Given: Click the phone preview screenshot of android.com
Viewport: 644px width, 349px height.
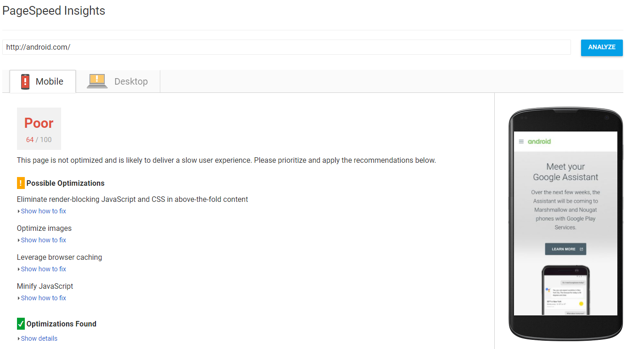Looking at the screenshot, I should click(x=565, y=223).
